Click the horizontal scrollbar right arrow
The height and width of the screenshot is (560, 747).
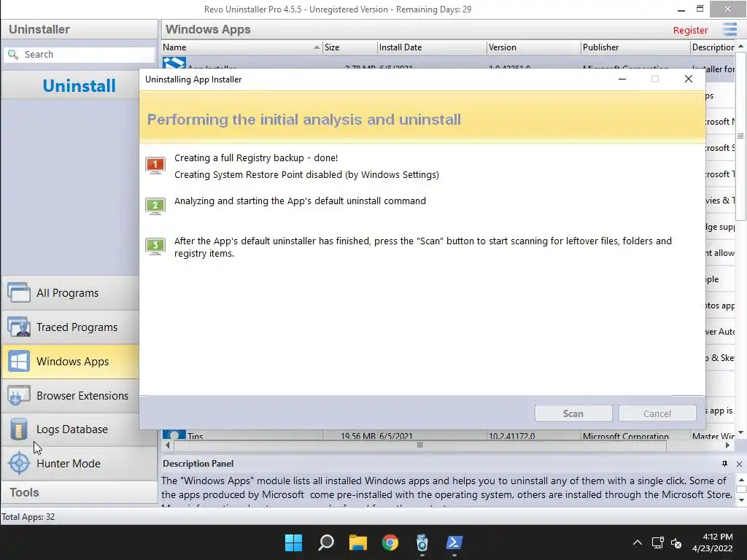pyautogui.click(x=727, y=446)
